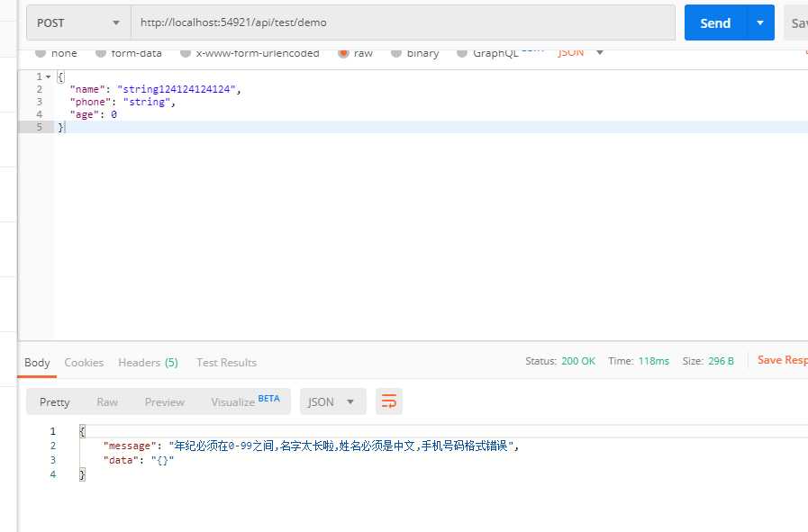Select the x-www-form-urlencoded radio option
The image size is (808, 532).
click(250, 53)
